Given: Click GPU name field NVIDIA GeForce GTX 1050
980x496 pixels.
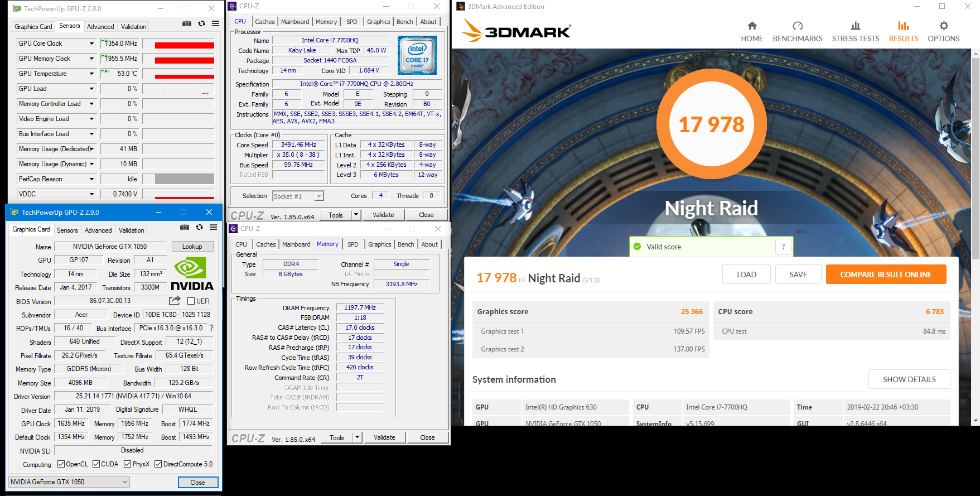Looking at the screenshot, I should pos(110,247).
